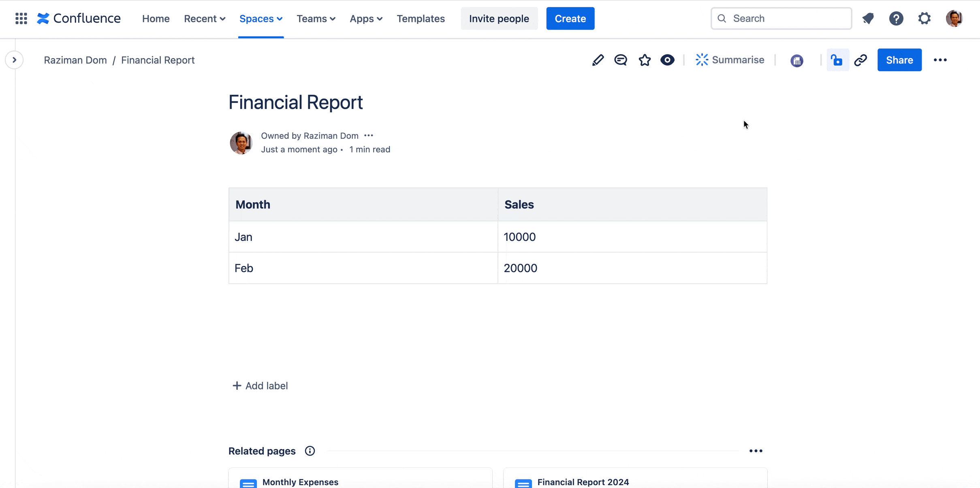Go to Templates in top navigation
This screenshot has height=488, width=980.
coord(421,19)
